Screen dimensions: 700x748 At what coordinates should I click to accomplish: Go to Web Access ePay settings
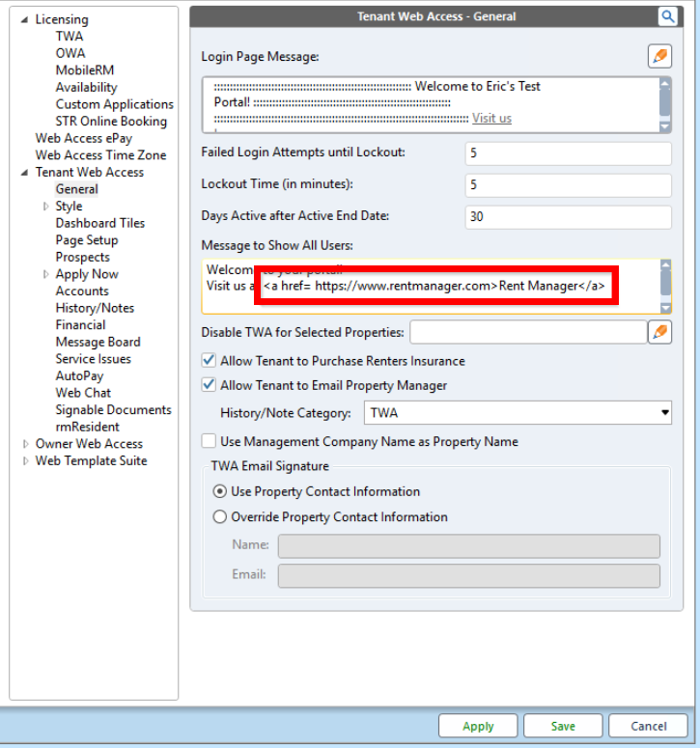83,138
